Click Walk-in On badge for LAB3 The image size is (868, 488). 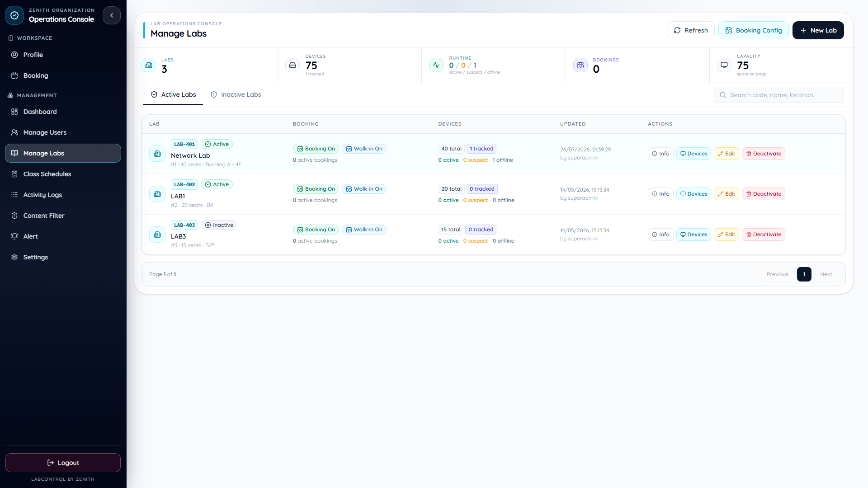364,230
